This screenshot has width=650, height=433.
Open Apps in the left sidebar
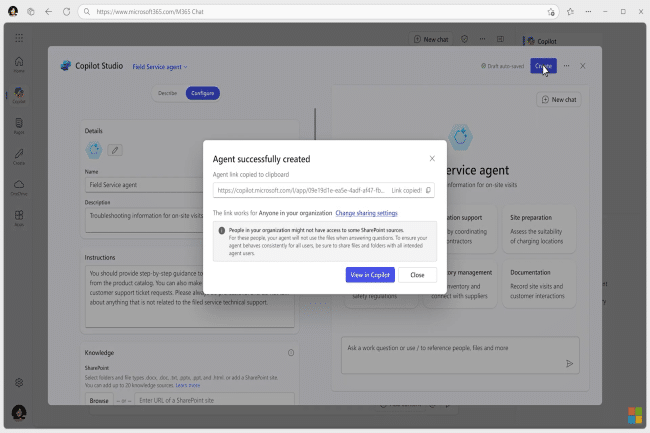19,218
